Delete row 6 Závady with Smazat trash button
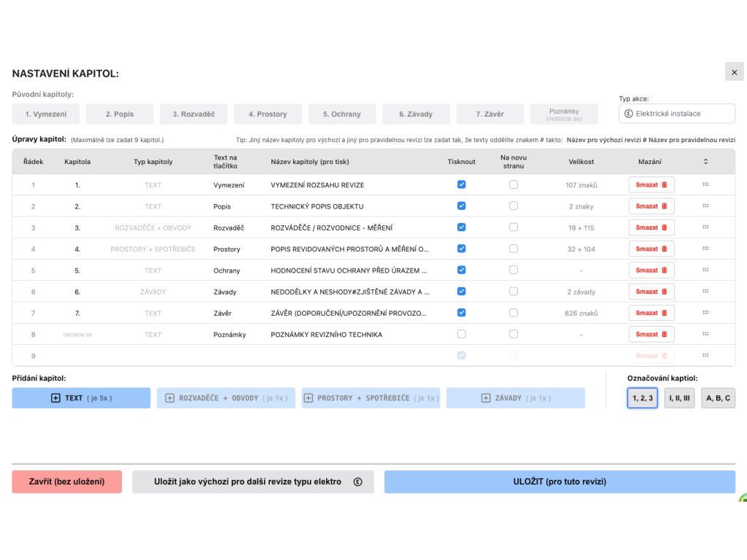The height and width of the screenshot is (560, 747). click(651, 292)
